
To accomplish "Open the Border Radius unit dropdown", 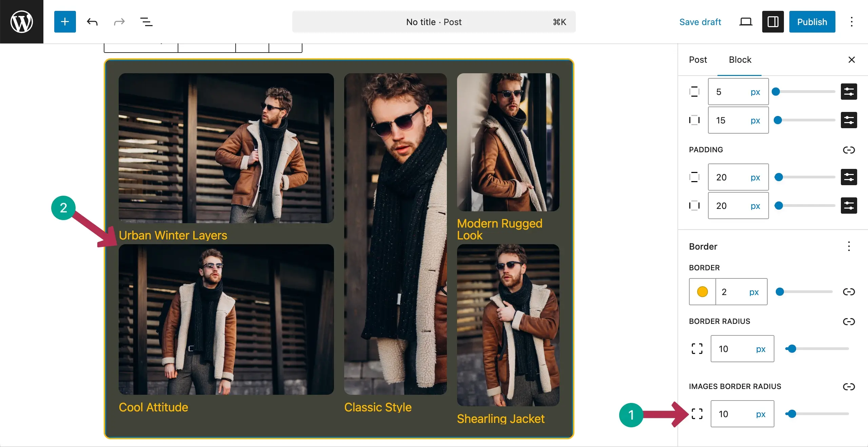I will (x=761, y=349).
